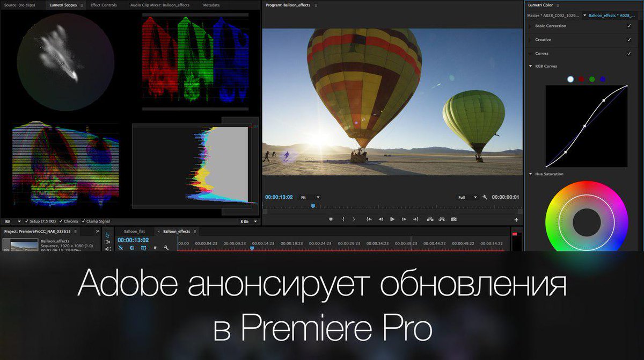The height and width of the screenshot is (360, 644).
Task: Expand the Basic Correction section
Action: (530, 26)
